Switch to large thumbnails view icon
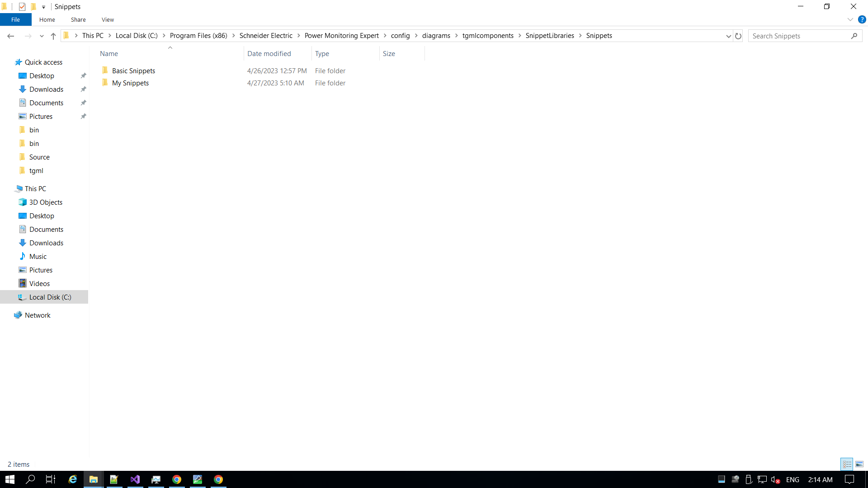868x488 pixels. (x=859, y=464)
